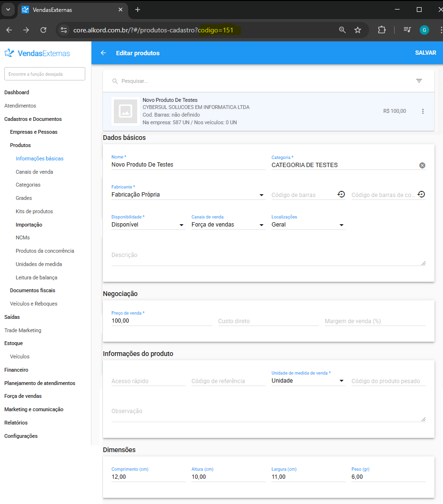This screenshot has height=504, width=443.
Task: Select Informações básicas in the sidebar
Action: pos(40,158)
